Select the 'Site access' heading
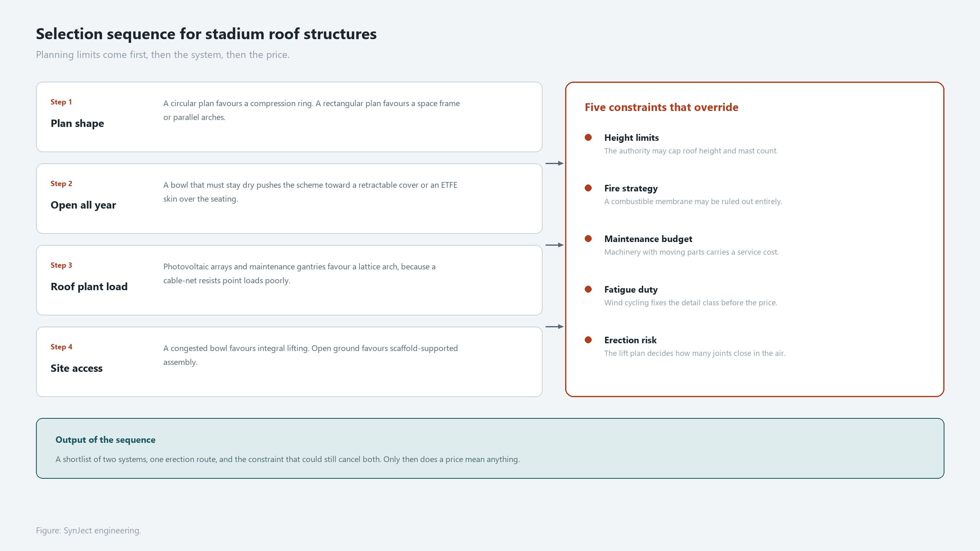This screenshot has width=980, height=551. (x=76, y=368)
